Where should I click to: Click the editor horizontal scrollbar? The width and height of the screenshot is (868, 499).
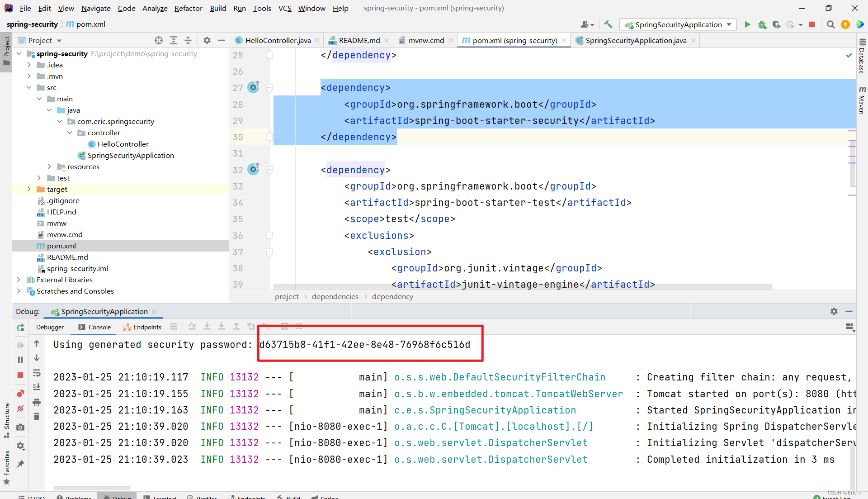click(523, 286)
